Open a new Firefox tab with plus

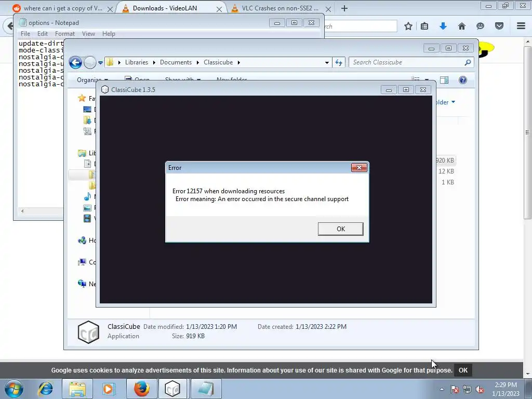(x=344, y=8)
